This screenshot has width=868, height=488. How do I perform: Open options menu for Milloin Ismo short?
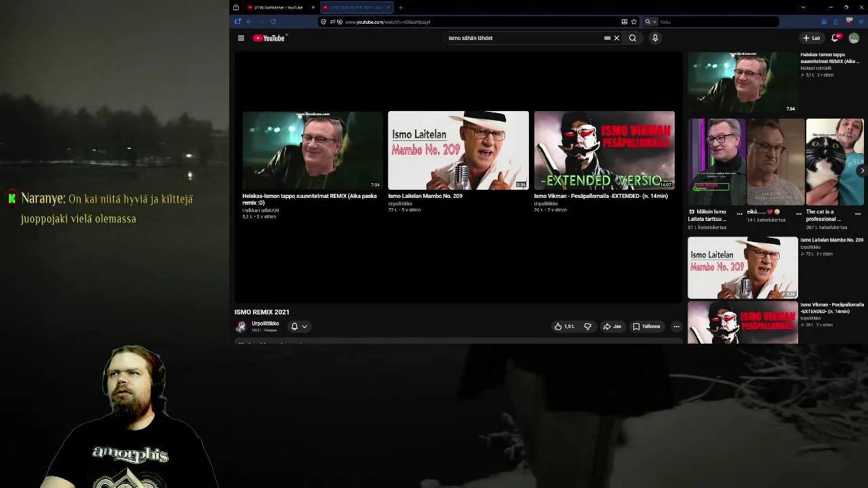click(740, 214)
